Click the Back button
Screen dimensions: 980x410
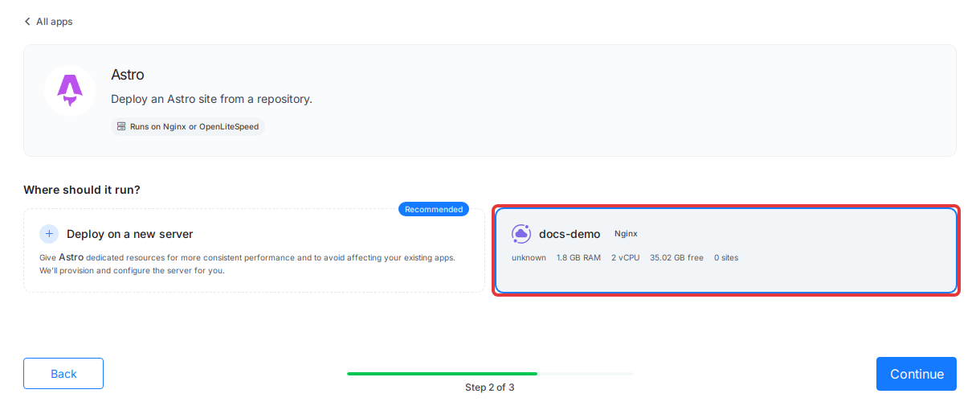tap(63, 374)
